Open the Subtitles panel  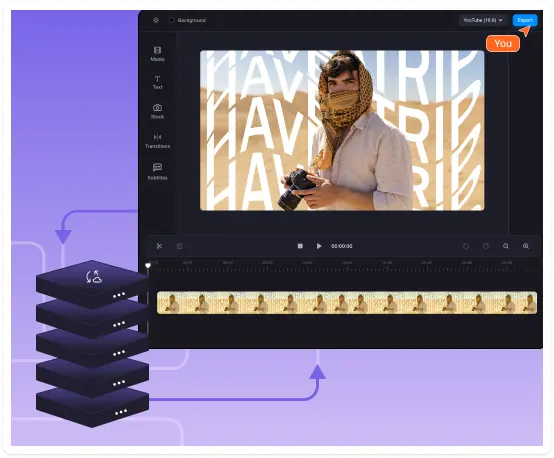coord(157,172)
